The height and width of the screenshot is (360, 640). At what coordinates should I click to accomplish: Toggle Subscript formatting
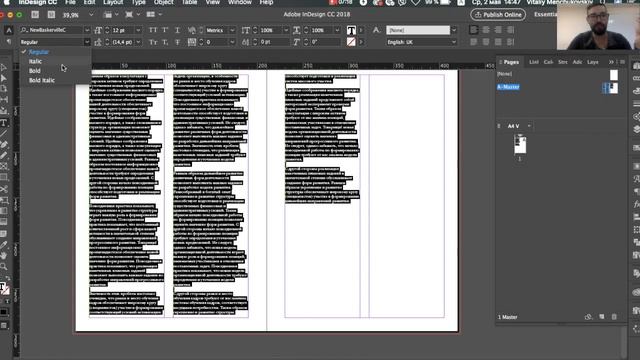tap(165, 42)
